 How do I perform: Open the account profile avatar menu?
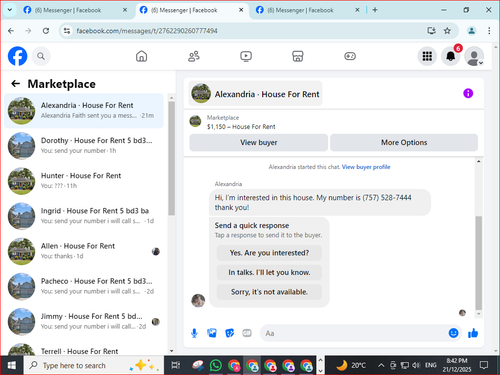tap(474, 56)
